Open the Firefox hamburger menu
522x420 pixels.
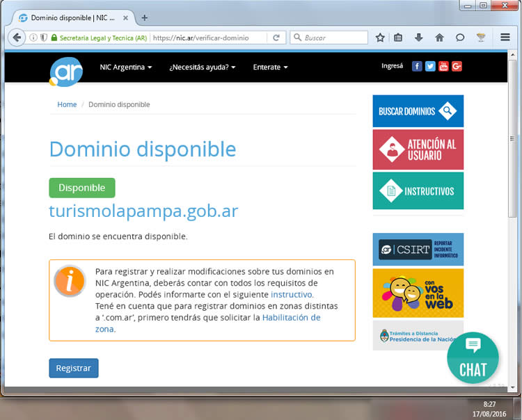(505, 38)
